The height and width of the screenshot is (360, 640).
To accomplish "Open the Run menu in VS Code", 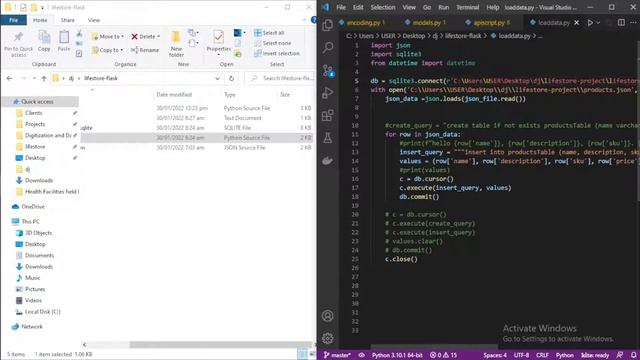I will tap(443, 7).
